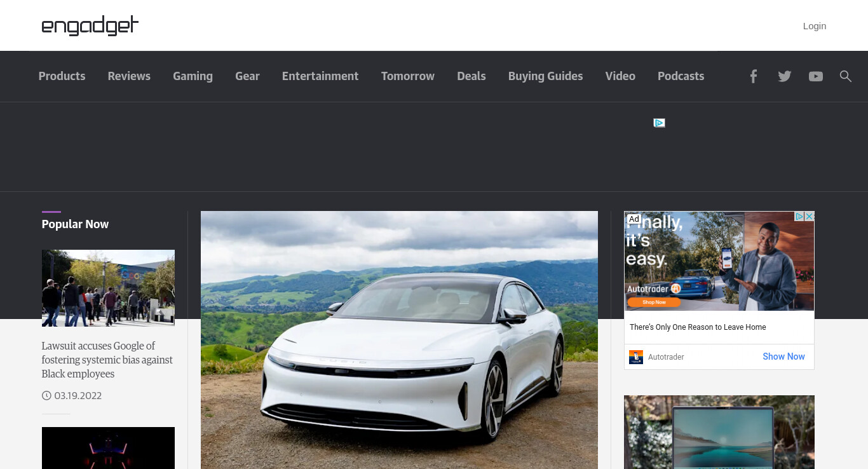Image resolution: width=868 pixels, height=469 pixels.
Task: Go to the Gear section
Action: point(247,76)
